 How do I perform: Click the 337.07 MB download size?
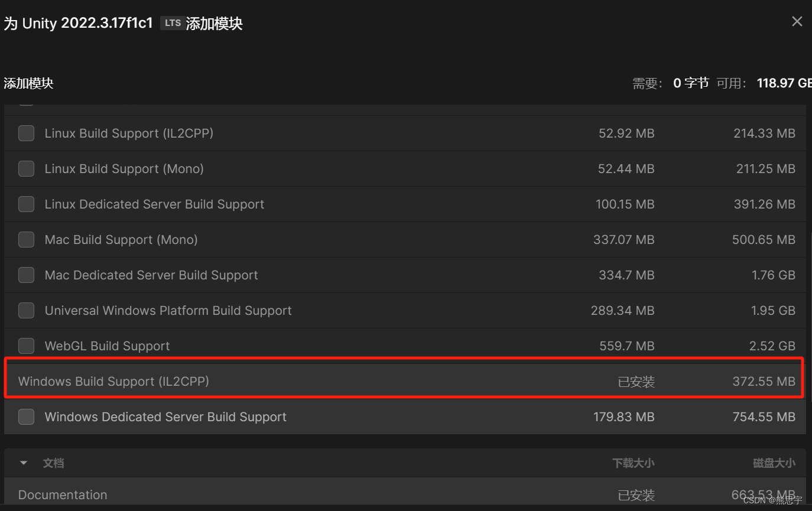point(624,240)
